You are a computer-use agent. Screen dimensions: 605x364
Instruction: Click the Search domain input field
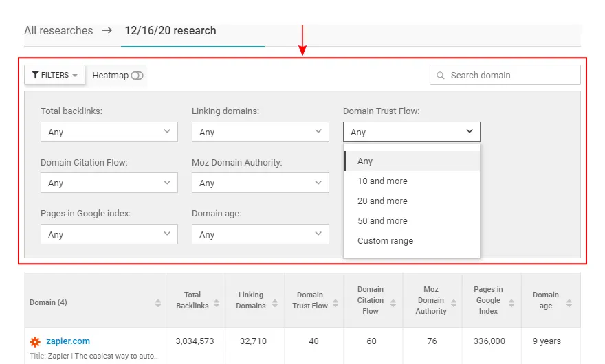pos(505,75)
